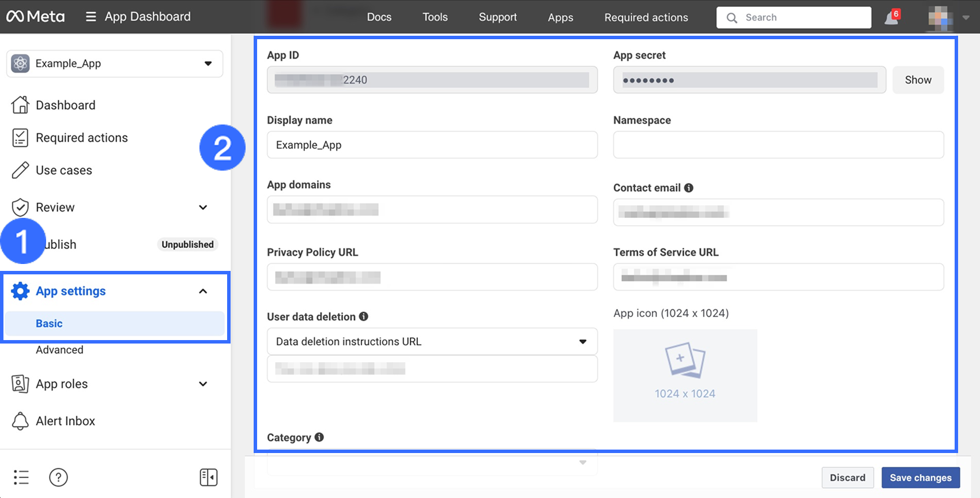
Task: Click the Search input field
Action: tap(794, 17)
